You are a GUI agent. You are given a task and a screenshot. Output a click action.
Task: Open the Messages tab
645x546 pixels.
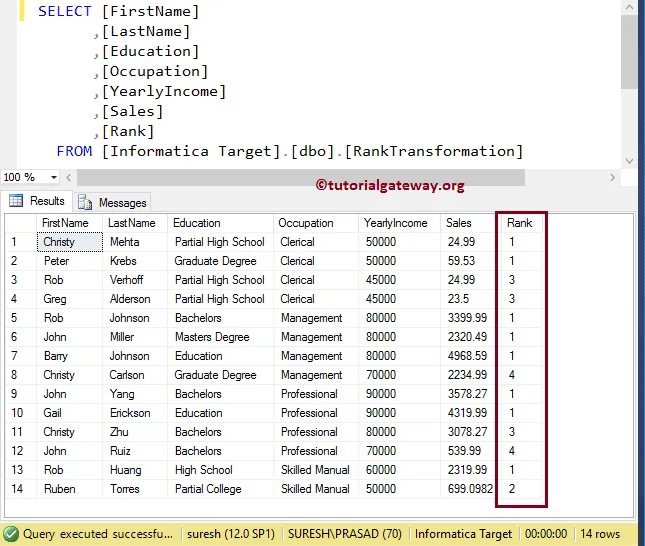(113, 202)
